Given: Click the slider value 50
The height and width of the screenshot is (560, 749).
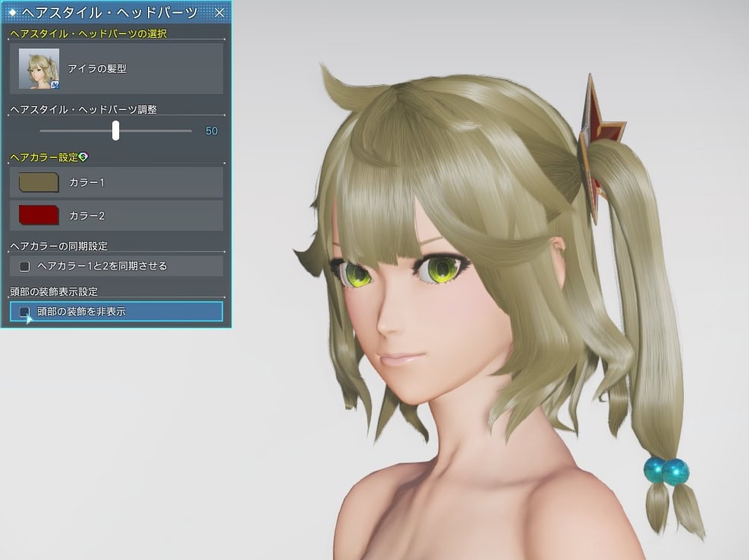Looking at the screenshot, I should click(x=212, y=131).
